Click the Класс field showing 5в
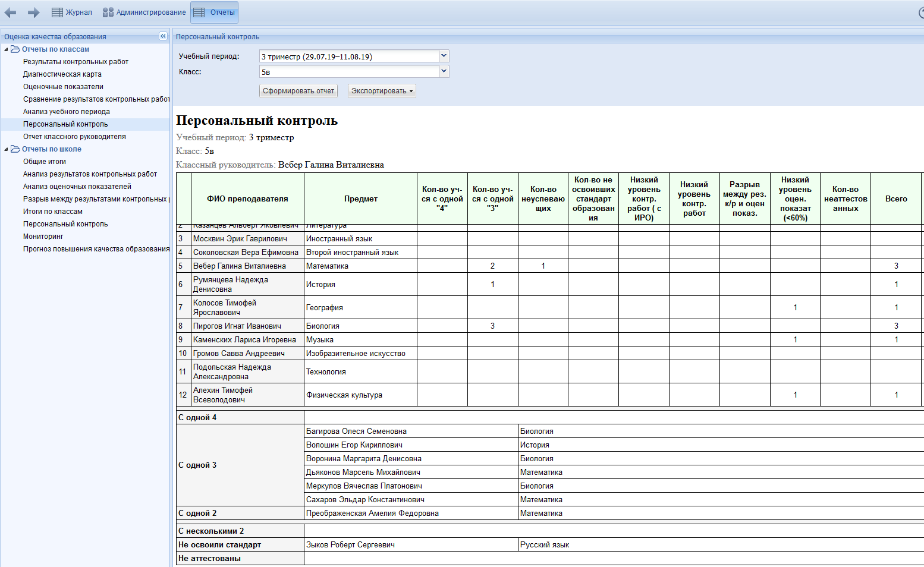 click(x=349, y=72)
